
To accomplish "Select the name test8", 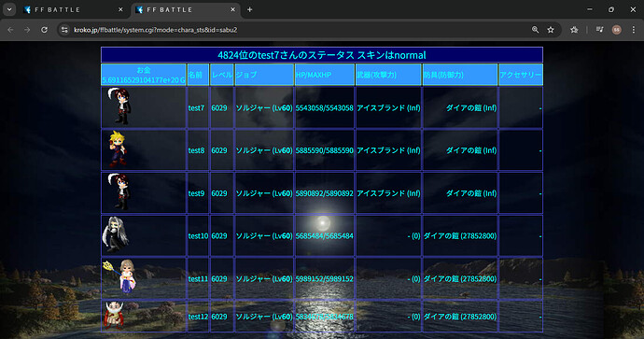I will point(196,150).
